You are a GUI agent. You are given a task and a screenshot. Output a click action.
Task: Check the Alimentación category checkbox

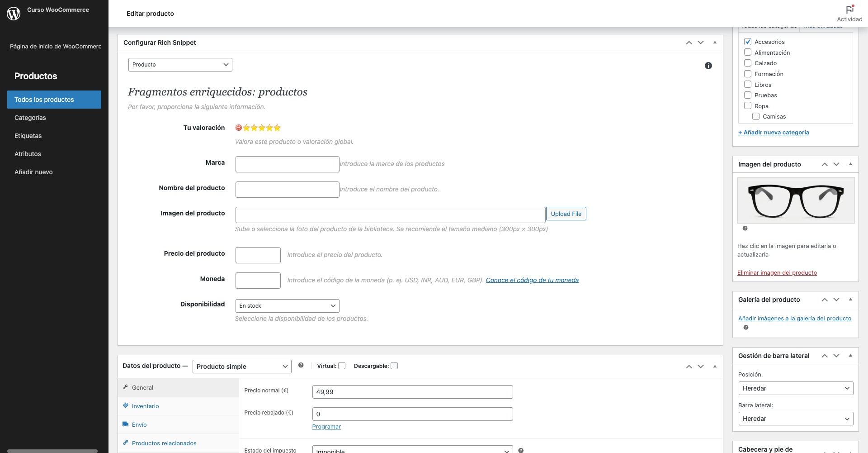pos(748,52)
